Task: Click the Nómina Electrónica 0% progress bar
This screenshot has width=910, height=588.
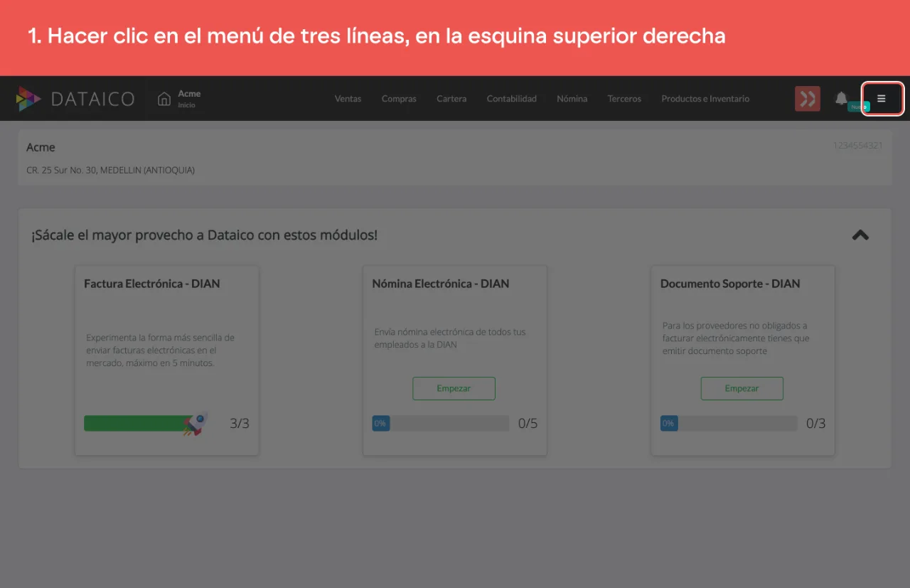Action: pos(441,424)
